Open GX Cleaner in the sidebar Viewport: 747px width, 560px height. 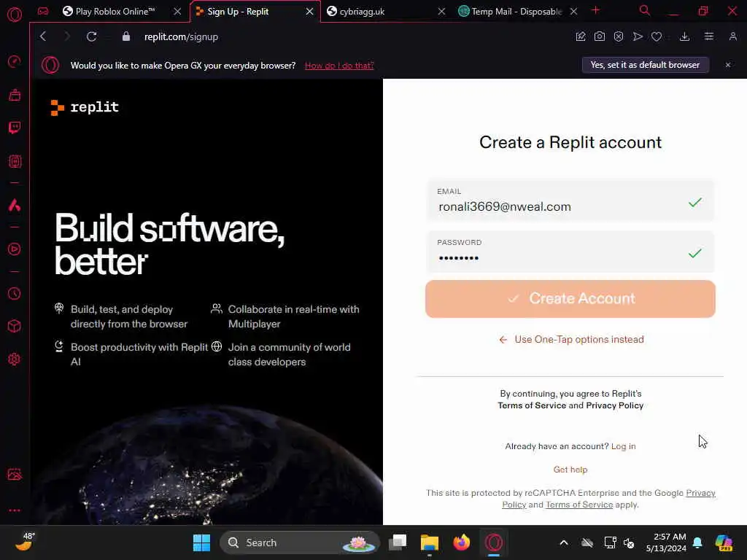tap(15, 95)
